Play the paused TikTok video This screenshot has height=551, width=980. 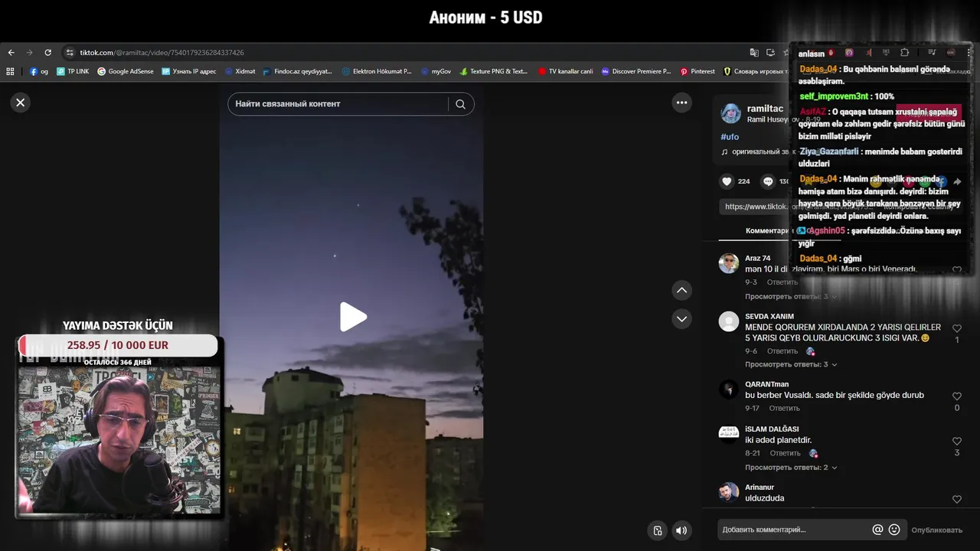(353, 317)
